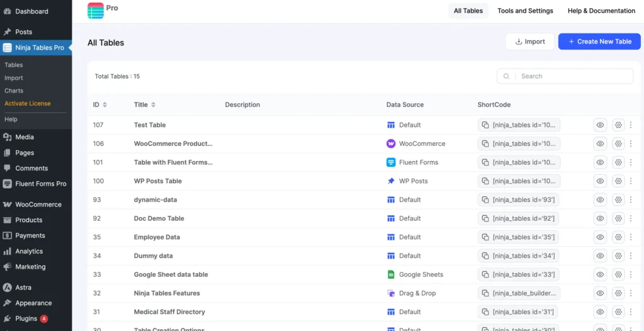Viewport: 644px width, 331px height.
Task: Open more options menu for Test Table
Action: coord(631,125)
